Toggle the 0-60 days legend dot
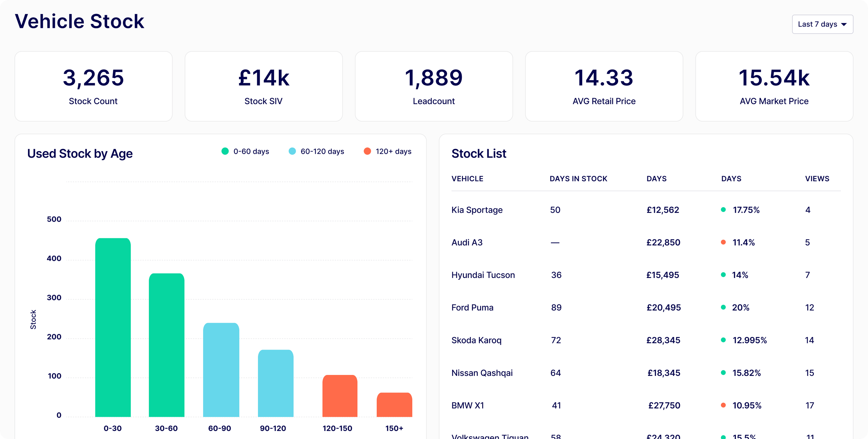Viewport: 868px width, 439px height. point(225,151)
